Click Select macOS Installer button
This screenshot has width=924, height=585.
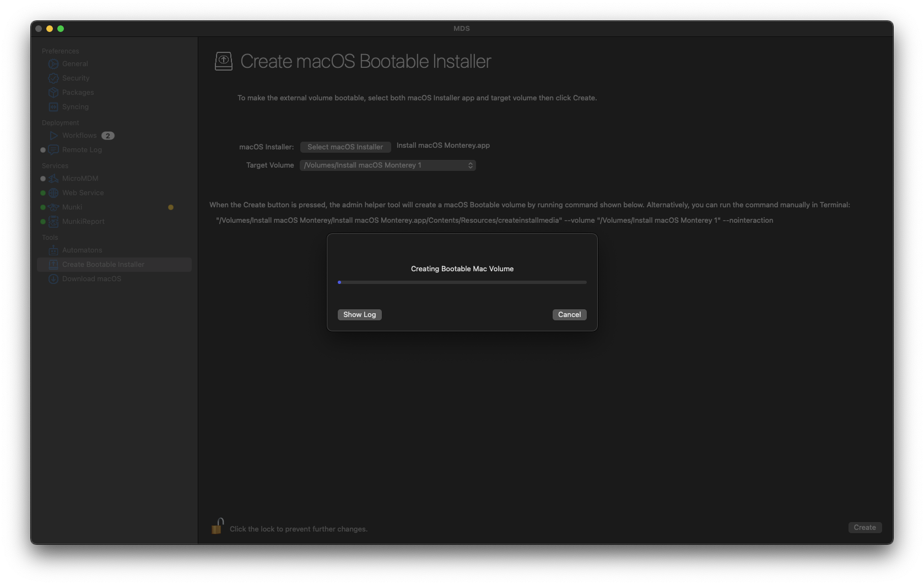pos(345,147)
